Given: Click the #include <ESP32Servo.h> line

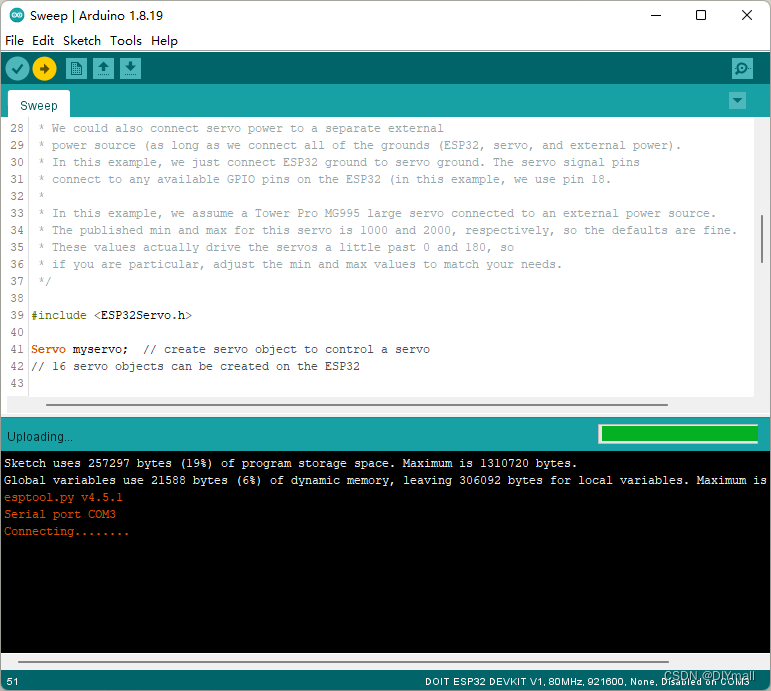Looking at the screenshot, I should coord(112,315).
